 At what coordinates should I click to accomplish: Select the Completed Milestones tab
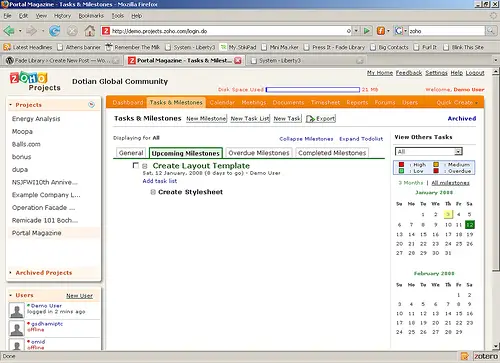click(332, 153)
